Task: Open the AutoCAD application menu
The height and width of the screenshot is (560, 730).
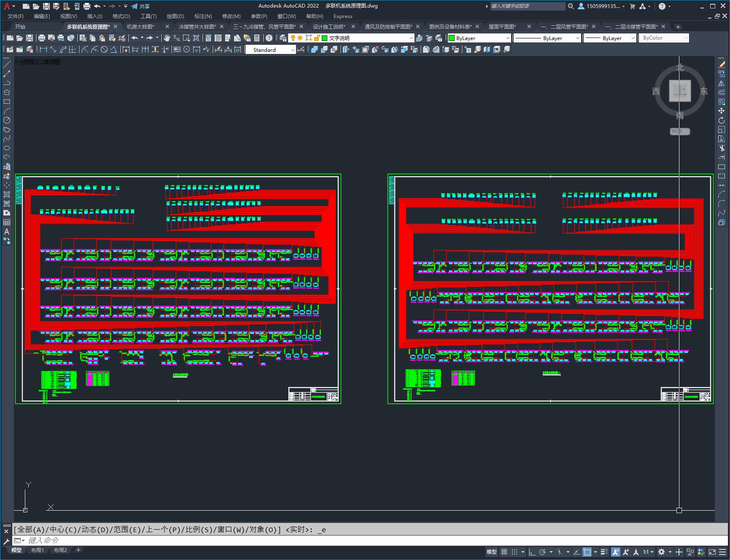Action: pos(9,6)
